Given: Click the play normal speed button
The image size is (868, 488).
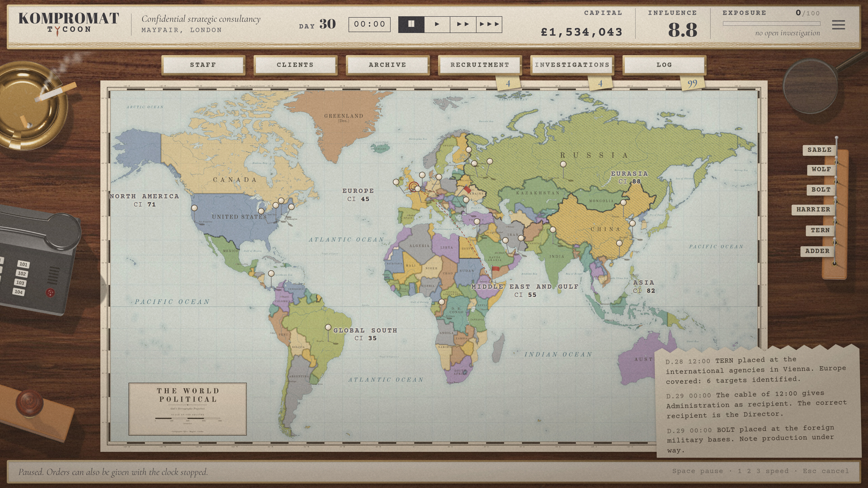Looking at the screenshot, I should (437, 24).
